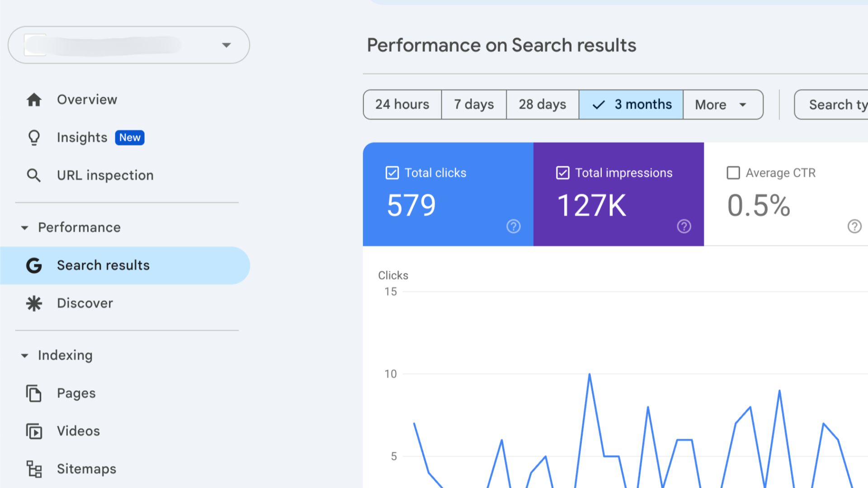Open the More date range dropdown
868x488 pixels.
click(722, 104)
